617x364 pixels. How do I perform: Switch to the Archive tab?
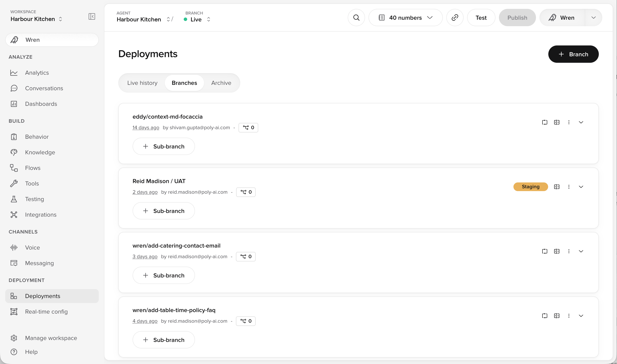221,83
